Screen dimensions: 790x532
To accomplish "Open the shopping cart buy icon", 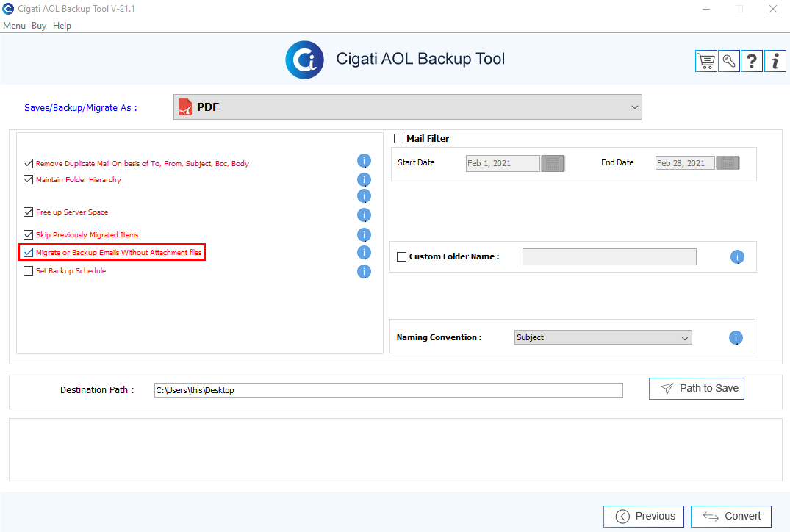I will (x=706, y=62).
